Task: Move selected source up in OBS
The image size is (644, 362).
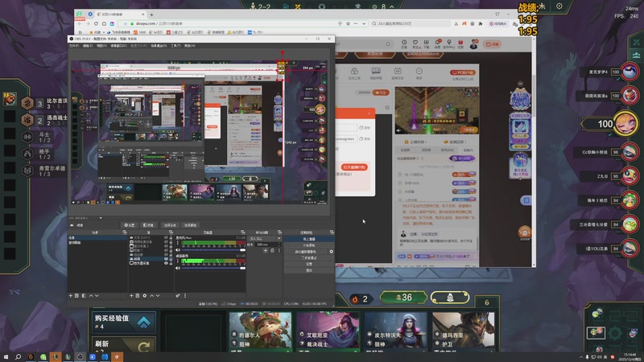Action: tap(152, 295)
